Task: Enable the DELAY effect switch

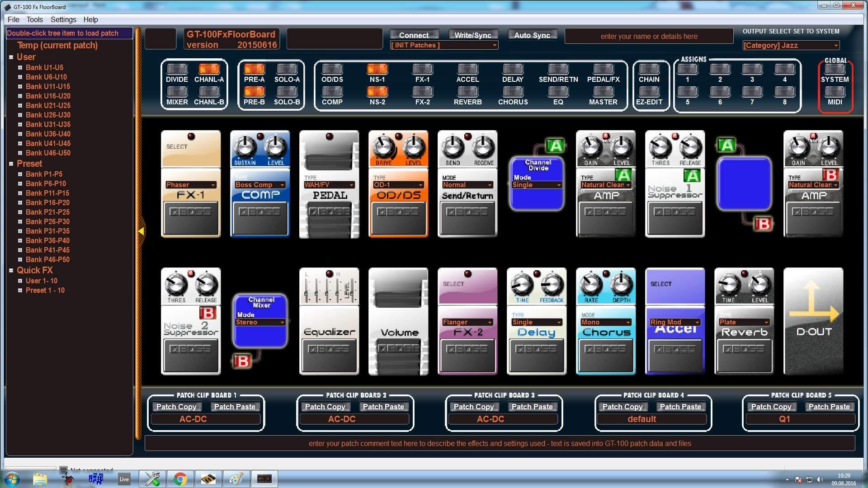Action: tap(513, 69)
